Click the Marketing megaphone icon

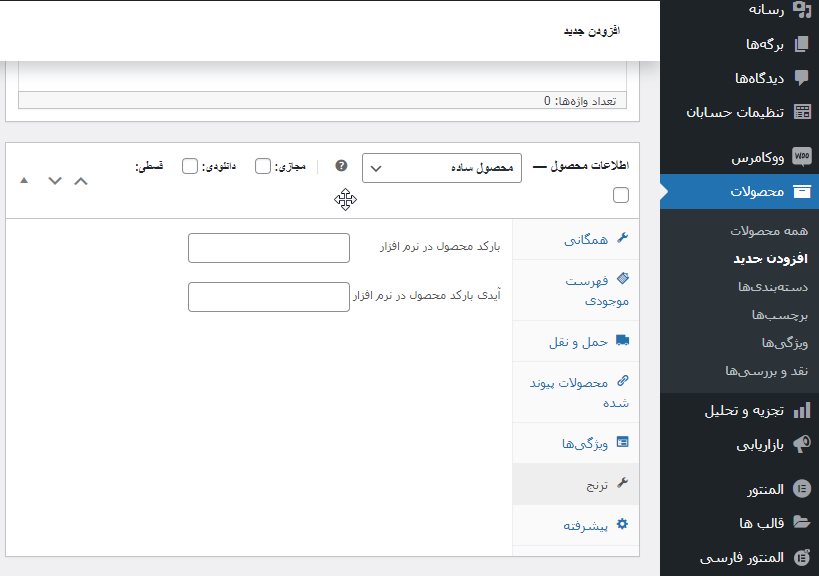pos(802,444)
